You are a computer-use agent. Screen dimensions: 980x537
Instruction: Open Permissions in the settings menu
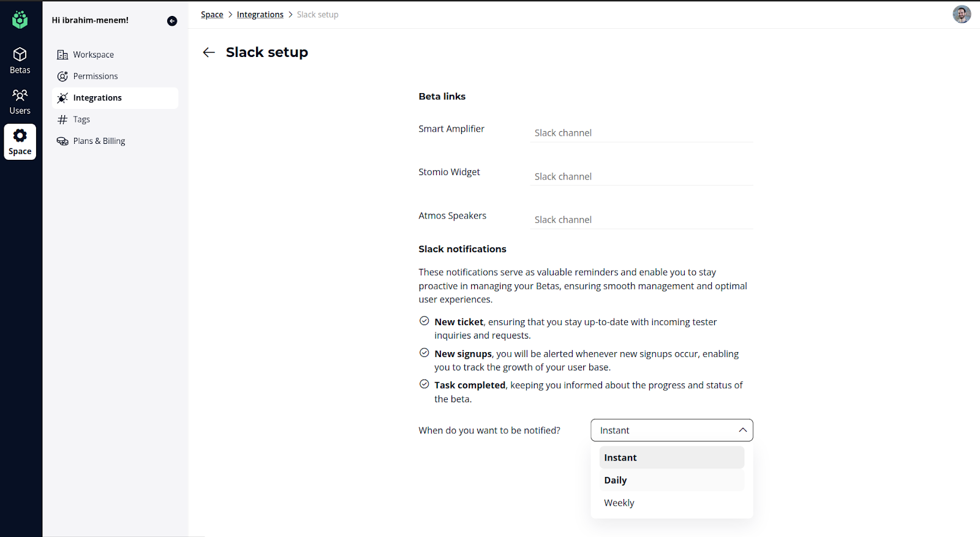coord(95,76)
